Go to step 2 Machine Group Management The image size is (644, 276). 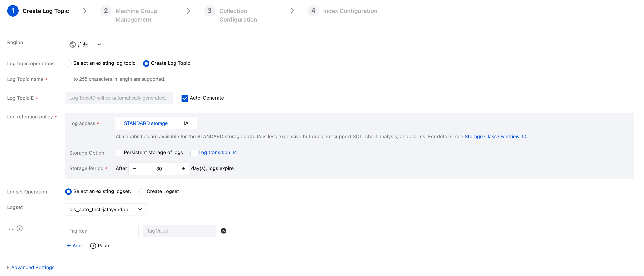point(136,15)
